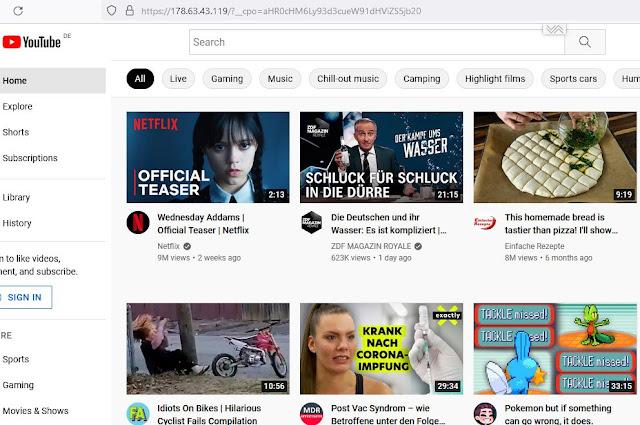The image size is (640, 425).
Task: Open the Netflix channel avatar
Action: (138, 223)
